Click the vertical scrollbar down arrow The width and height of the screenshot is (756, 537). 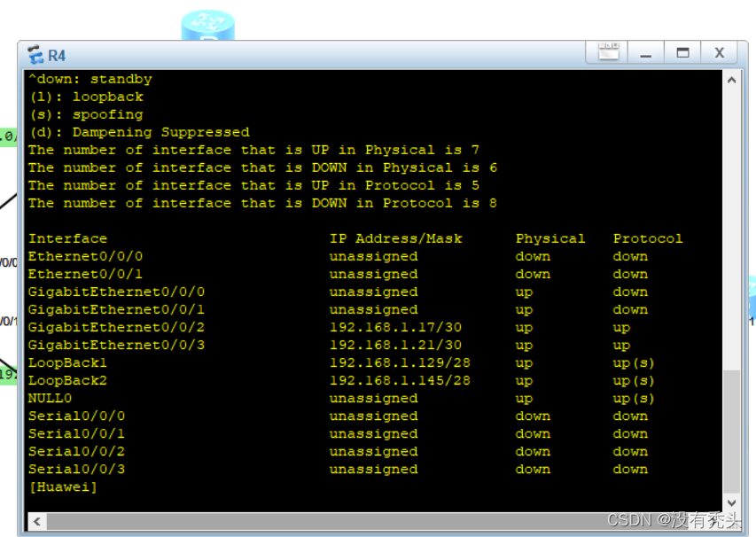click(731, 502)
